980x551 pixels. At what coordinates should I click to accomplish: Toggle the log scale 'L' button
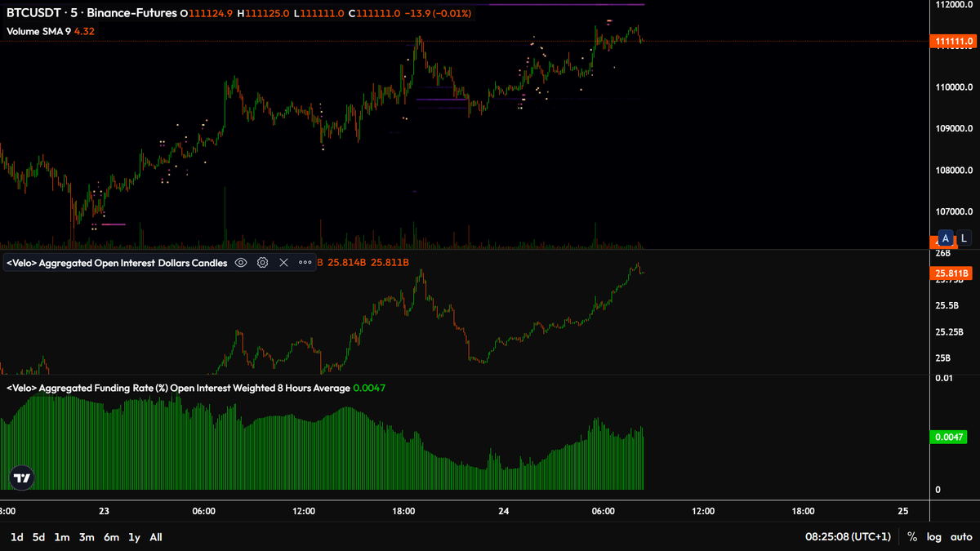coord(964,238)
